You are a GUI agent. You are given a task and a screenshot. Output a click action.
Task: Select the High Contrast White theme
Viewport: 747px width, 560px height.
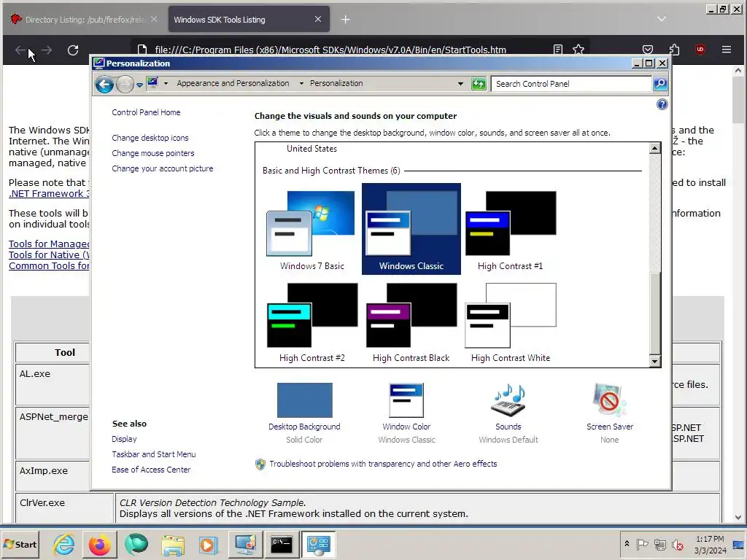tap(510, 322)
